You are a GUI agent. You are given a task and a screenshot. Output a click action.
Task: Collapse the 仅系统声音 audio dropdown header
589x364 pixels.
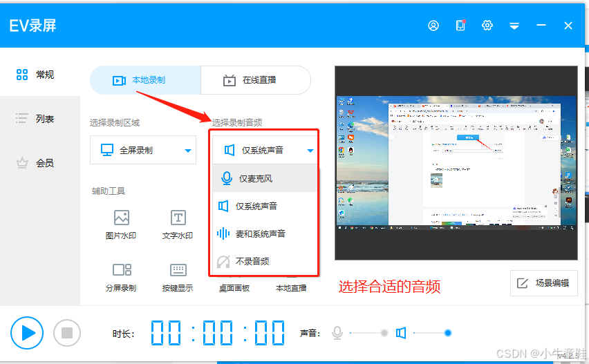[x=265, y=150]
